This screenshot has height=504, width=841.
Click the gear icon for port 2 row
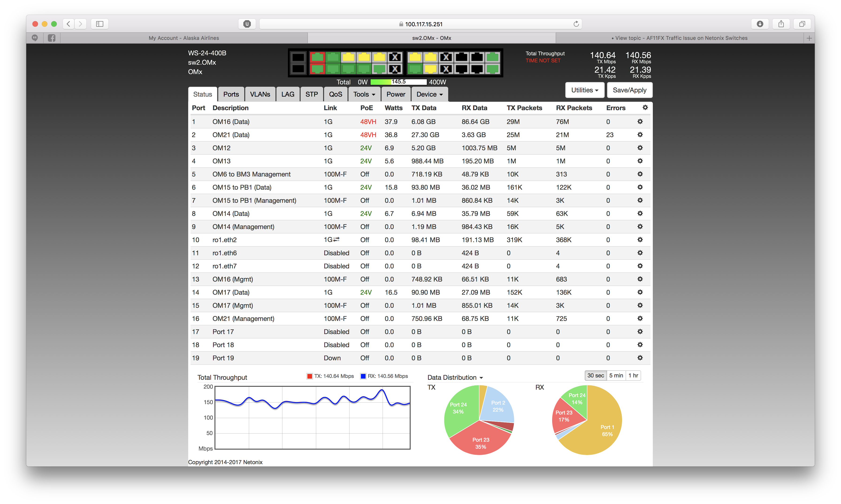coord(640,135)
